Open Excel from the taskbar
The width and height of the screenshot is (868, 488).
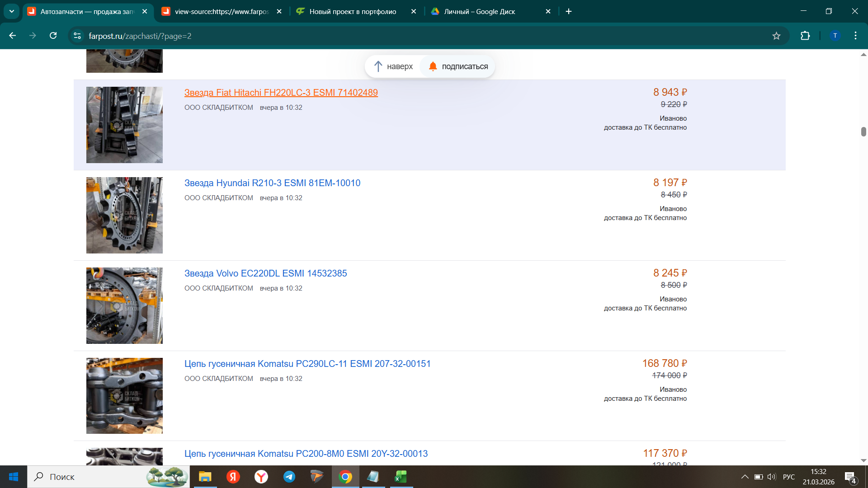tap(401, 477)
